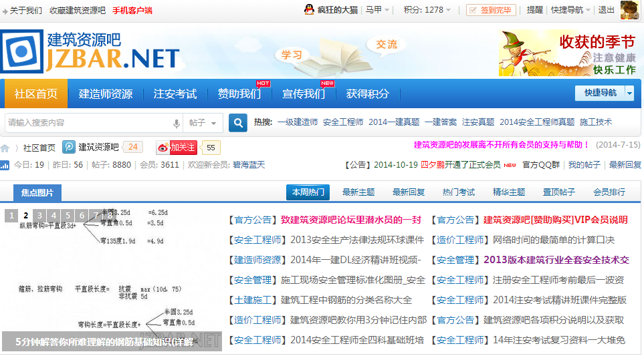The image size is (644, 358).
Task: Click the 【造价工程师】 tag before 网络时间
Action: pyautogui.click(x=459, y=240)
